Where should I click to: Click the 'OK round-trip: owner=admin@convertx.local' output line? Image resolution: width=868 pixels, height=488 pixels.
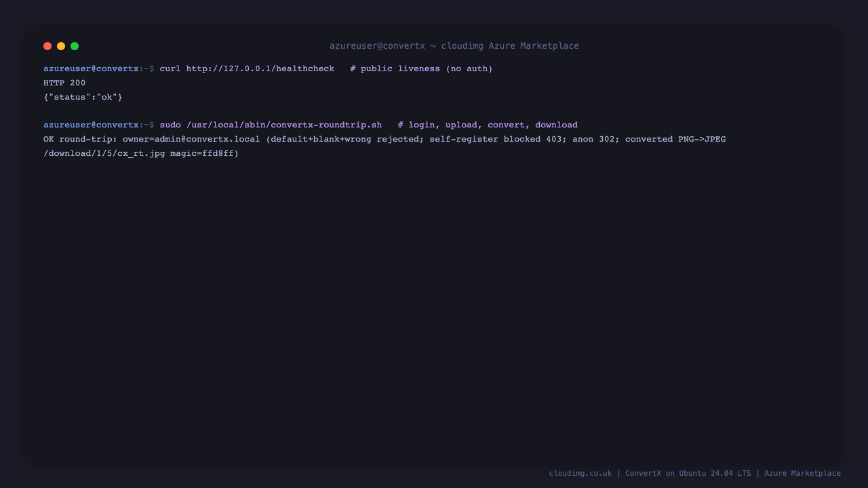pyautogui.click(x=384, y=139)
